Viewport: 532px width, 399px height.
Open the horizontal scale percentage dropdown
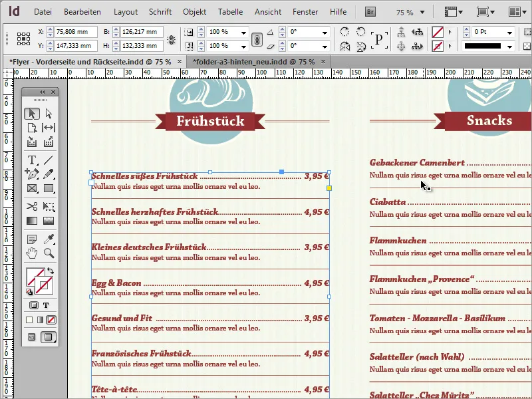pos(243,33)
